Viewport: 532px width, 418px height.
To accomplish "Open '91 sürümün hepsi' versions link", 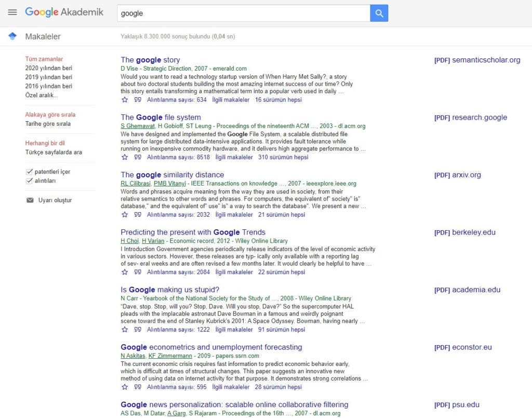I will (x=282, y=330).
